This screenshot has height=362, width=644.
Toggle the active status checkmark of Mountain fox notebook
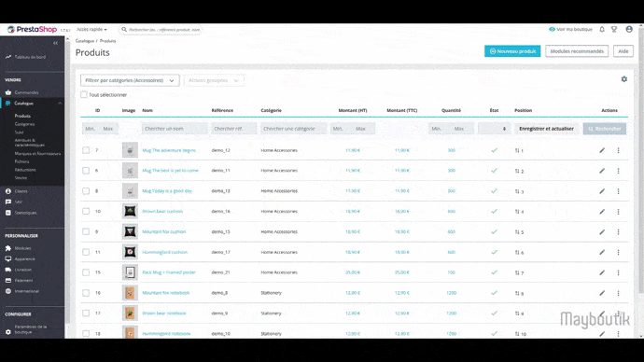coord(494,293)
